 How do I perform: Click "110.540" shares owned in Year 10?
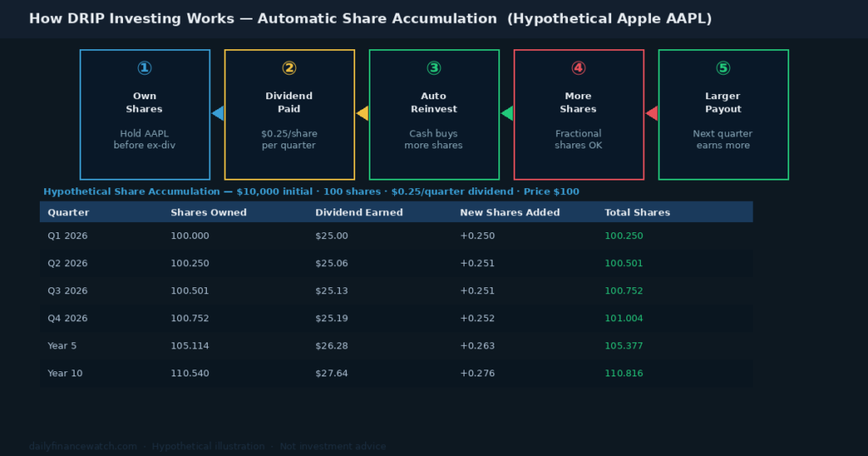tap(190, 374)
